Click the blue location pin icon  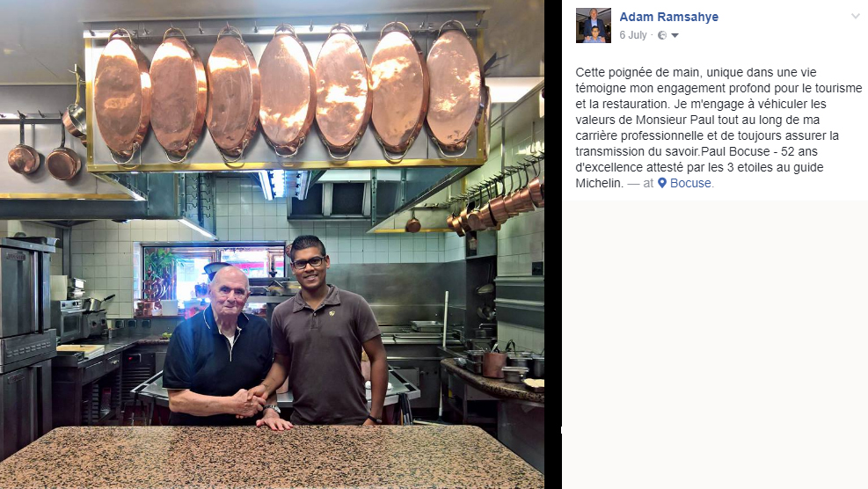click(x=662, y=183)
